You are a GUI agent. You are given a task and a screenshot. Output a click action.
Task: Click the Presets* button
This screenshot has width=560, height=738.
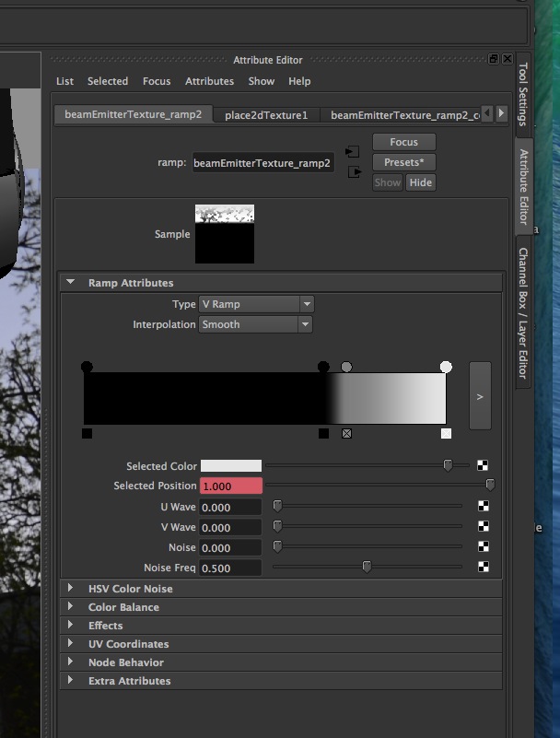point(403,162)
